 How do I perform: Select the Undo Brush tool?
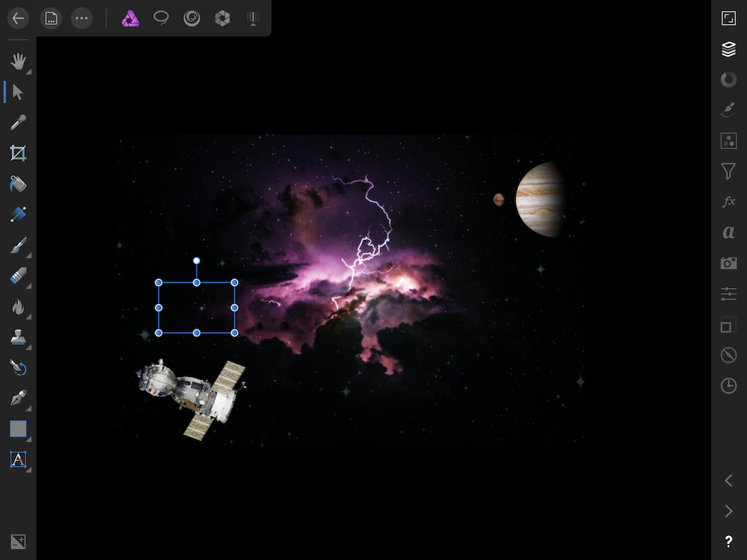click(18, 367)
